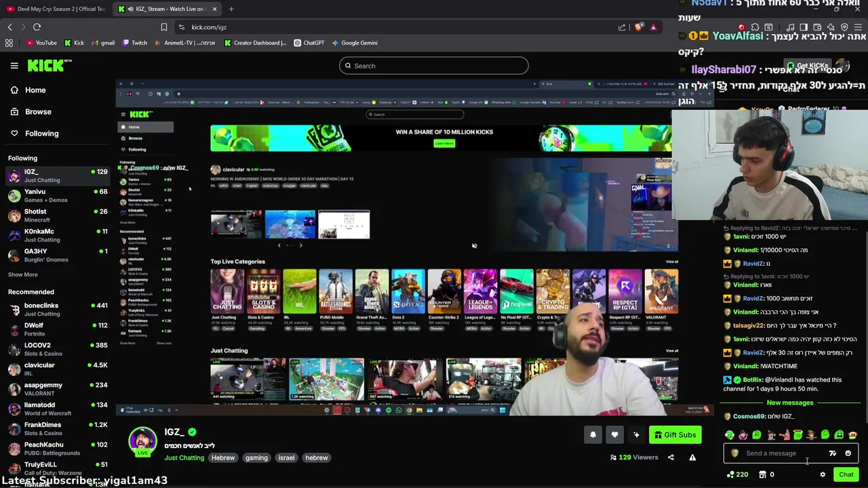Screen dimensions: 868x488
Task: Open K0nkaMc channel in the sidebar
Action: click(58, 235)
